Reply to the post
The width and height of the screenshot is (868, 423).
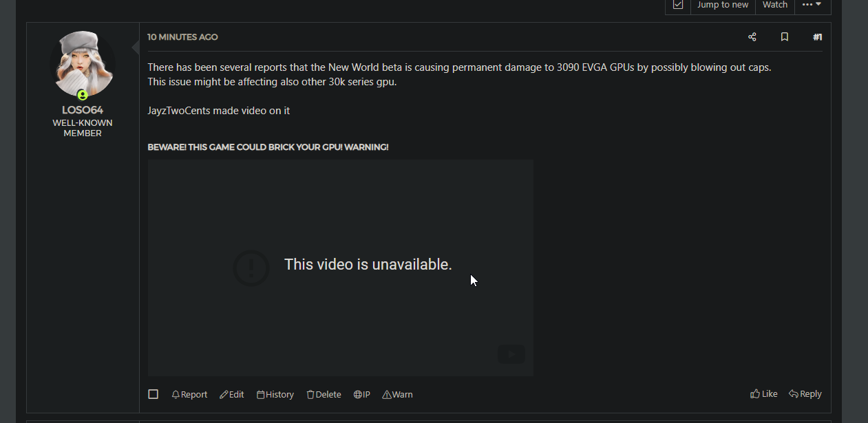click(x=805, y=394)
